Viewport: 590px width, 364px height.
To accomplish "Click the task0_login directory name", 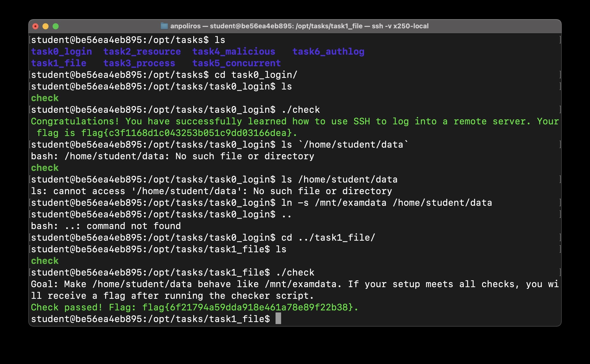I will (61, 52).
